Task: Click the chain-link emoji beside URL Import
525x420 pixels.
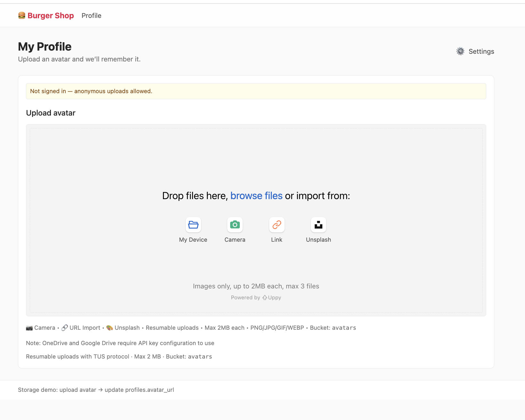Action: (64, 328)
